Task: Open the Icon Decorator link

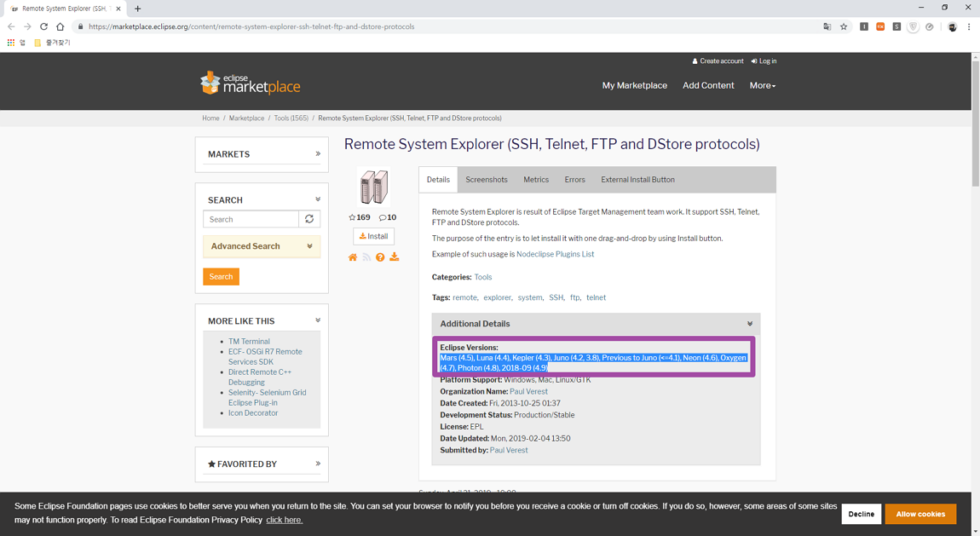Action: point(253,413)
